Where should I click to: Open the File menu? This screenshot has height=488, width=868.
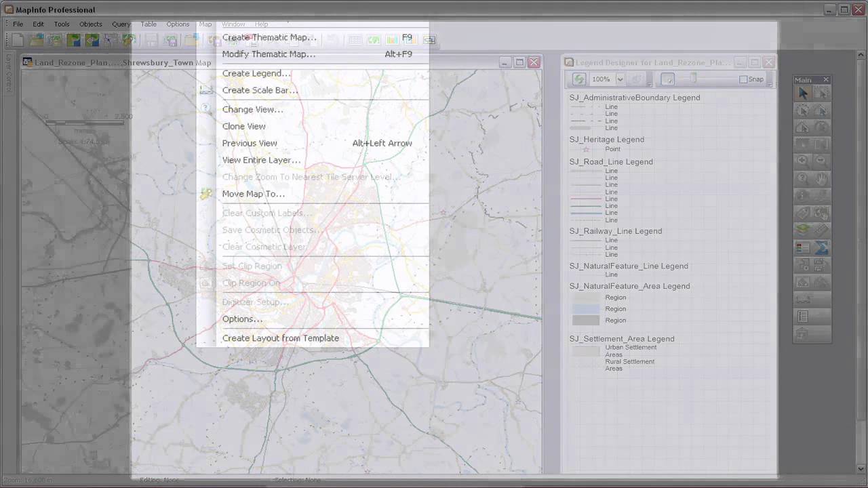(x=18, y=24)
